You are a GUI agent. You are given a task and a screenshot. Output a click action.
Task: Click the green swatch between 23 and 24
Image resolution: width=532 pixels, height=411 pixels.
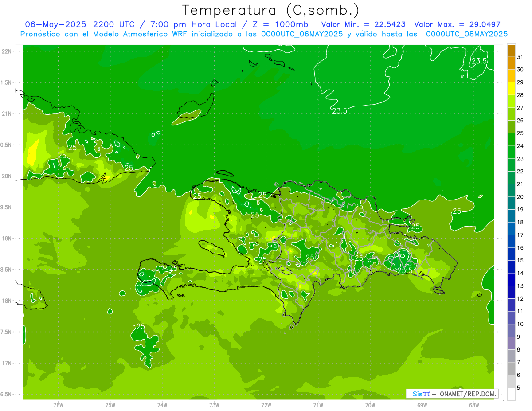[511, 152]
